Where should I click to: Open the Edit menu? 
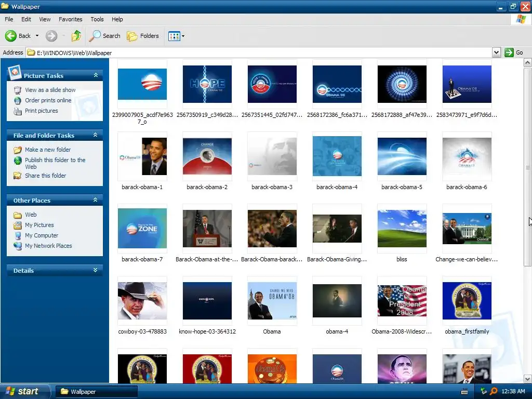26,19
